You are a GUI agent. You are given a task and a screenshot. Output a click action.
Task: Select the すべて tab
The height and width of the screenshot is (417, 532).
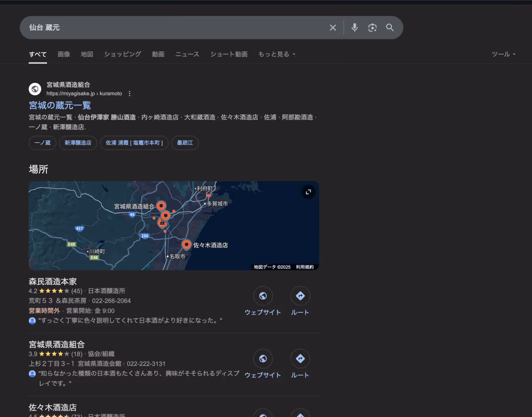point(38,54)
